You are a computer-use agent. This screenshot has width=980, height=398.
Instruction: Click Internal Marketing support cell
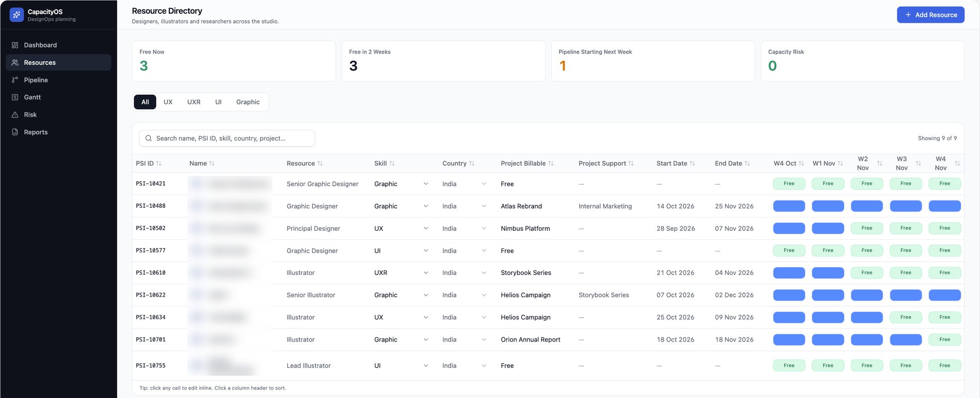click(x=605, y=206)
